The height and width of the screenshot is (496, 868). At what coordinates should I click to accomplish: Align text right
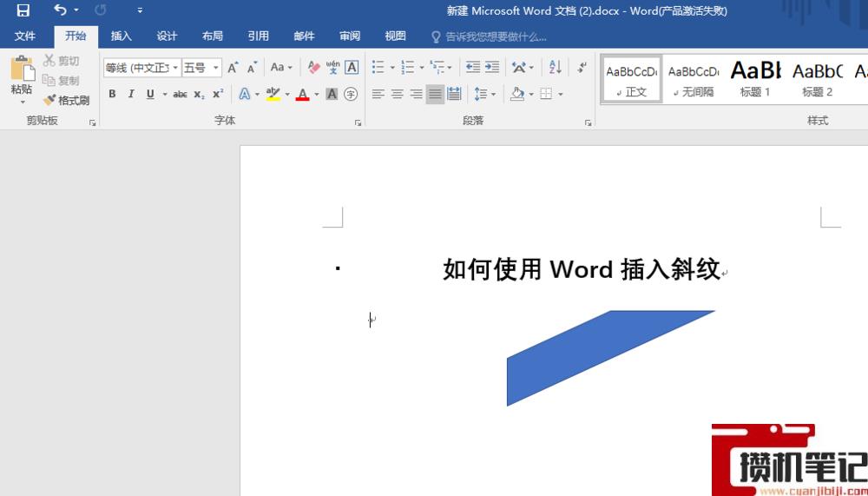[417, 94]
